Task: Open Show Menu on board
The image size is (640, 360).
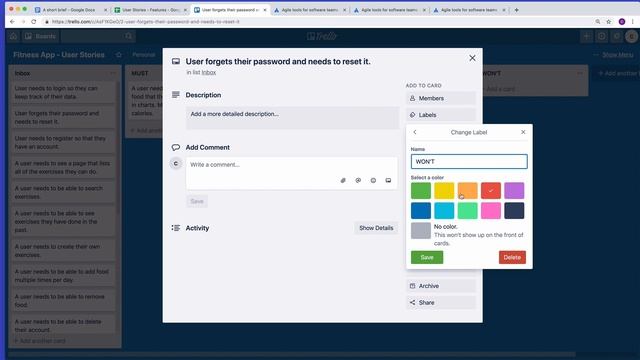Action: (614, 55)
